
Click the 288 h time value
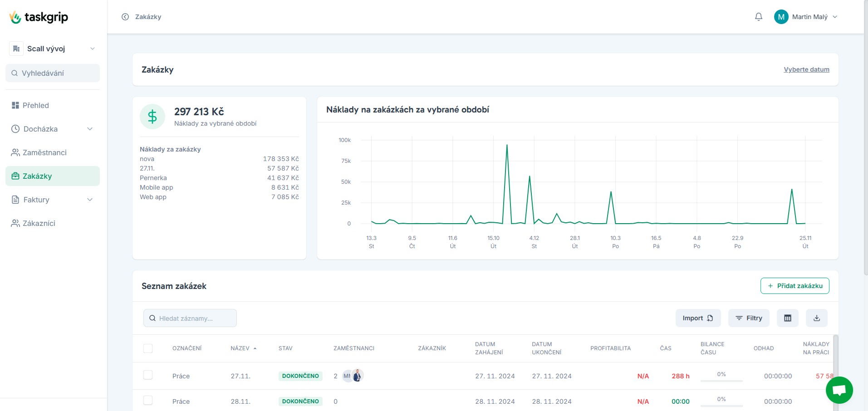(x=681, y=376)
